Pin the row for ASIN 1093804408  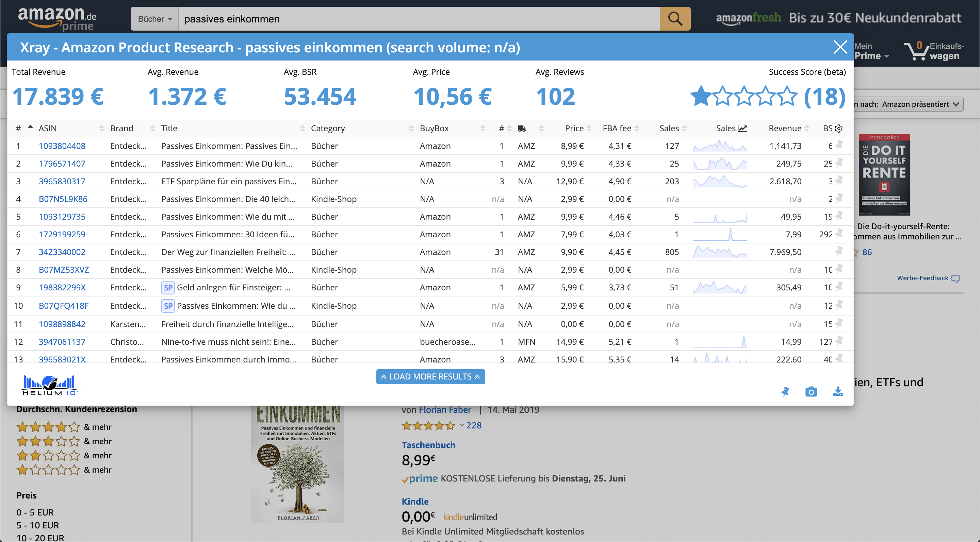(839, 145)
